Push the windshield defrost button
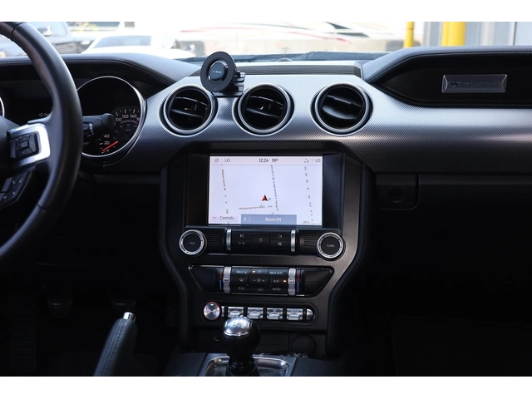 point(241,279)
